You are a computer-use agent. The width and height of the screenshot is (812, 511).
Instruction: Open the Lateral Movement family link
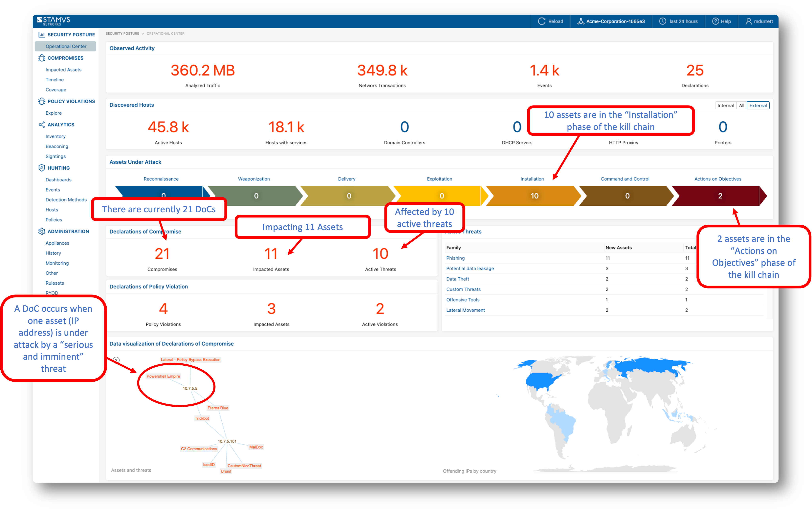point(465,310)
